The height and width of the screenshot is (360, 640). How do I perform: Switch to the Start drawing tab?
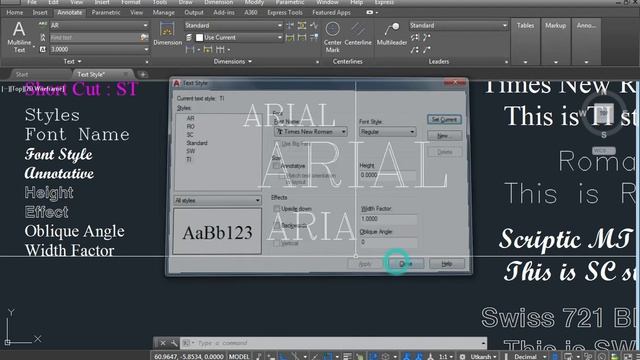click(22, 74)
